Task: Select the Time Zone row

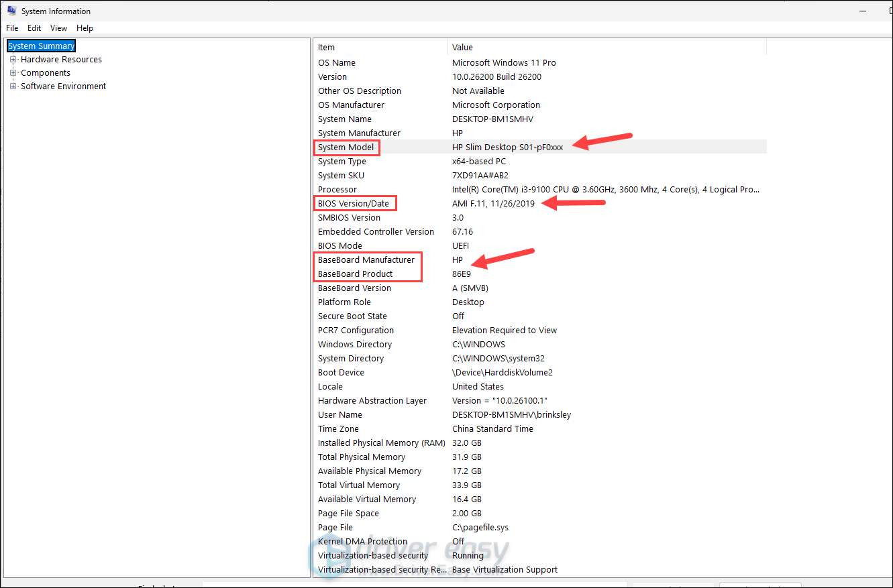Action: (540, 428)
